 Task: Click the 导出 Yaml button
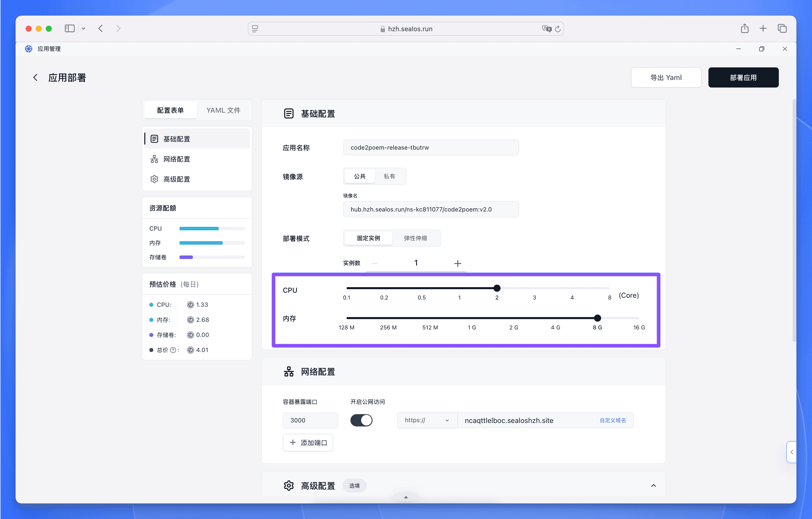point(666,77)
